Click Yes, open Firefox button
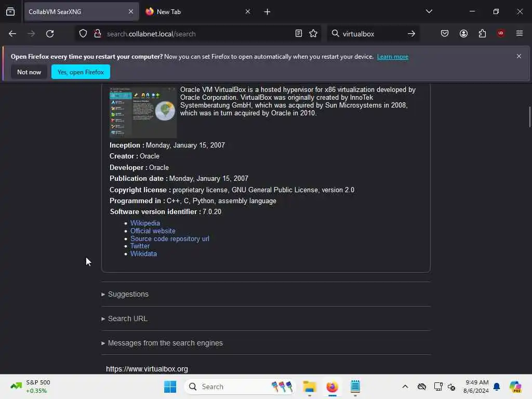Image resolution: width=532 pixels, height=399 pixels. pos(81,72)
